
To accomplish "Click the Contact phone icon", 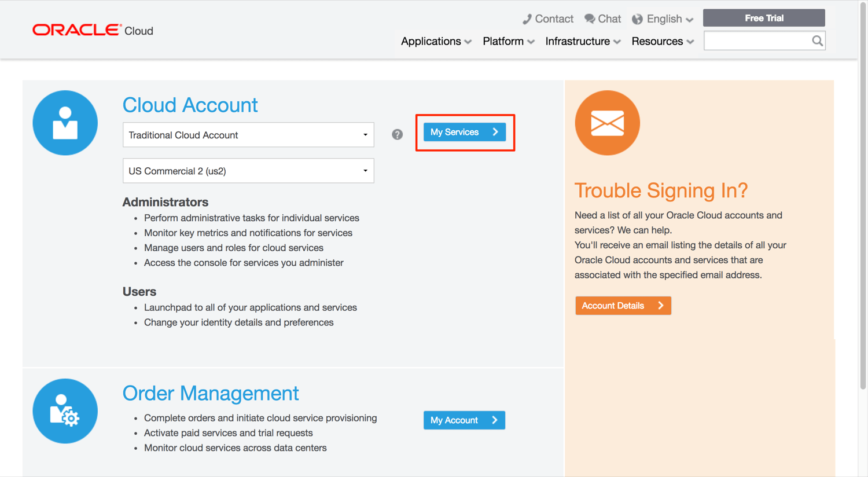I will pyautogui.click(x=527, y=19).
